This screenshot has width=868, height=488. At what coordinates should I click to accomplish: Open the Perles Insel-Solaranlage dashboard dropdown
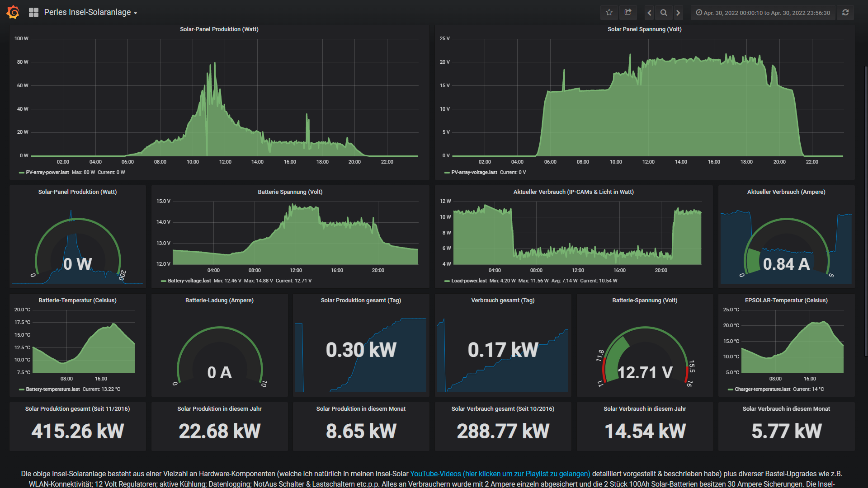click(x=90, y=13)
